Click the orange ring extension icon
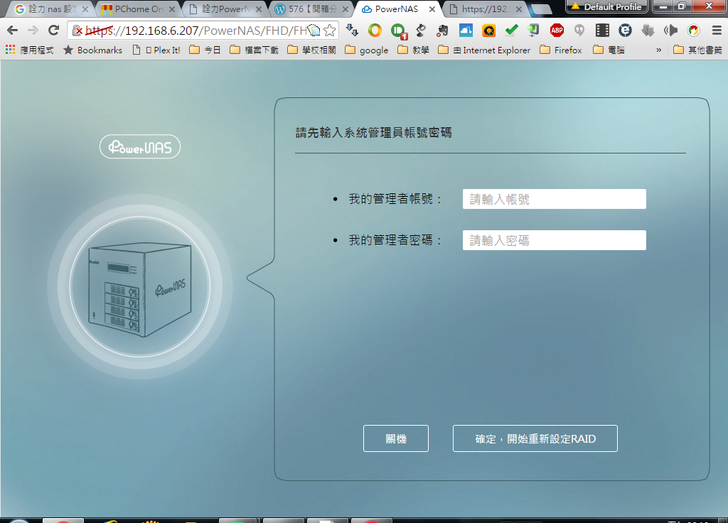The image size is (728, 523). [x=375, y=31]
